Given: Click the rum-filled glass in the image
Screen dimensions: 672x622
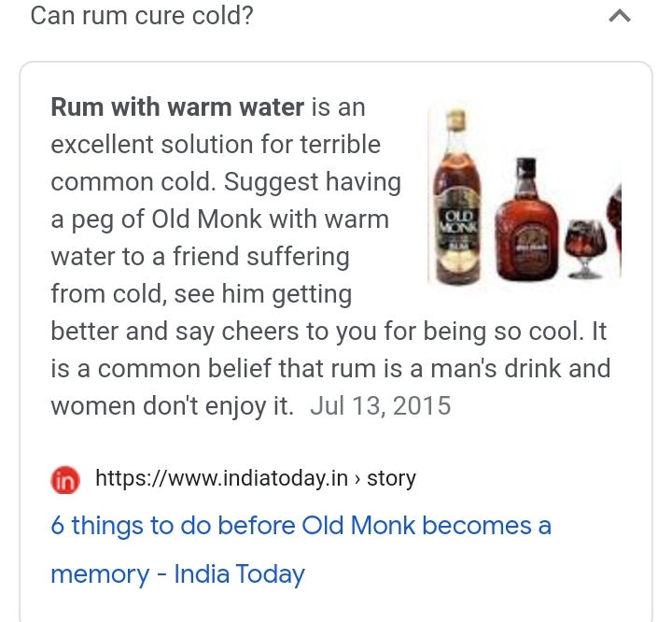Looking at the screenshot, I should click(585, 248).
